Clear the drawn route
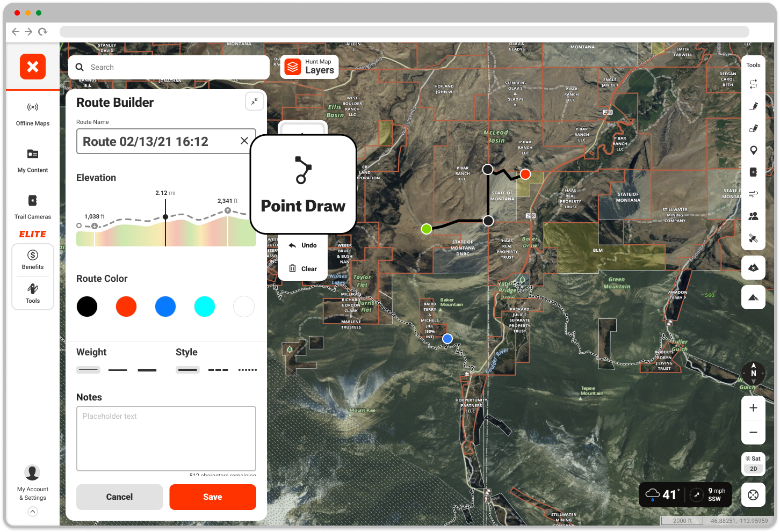This screenshot has width=780, height=532. pos(303,268)
